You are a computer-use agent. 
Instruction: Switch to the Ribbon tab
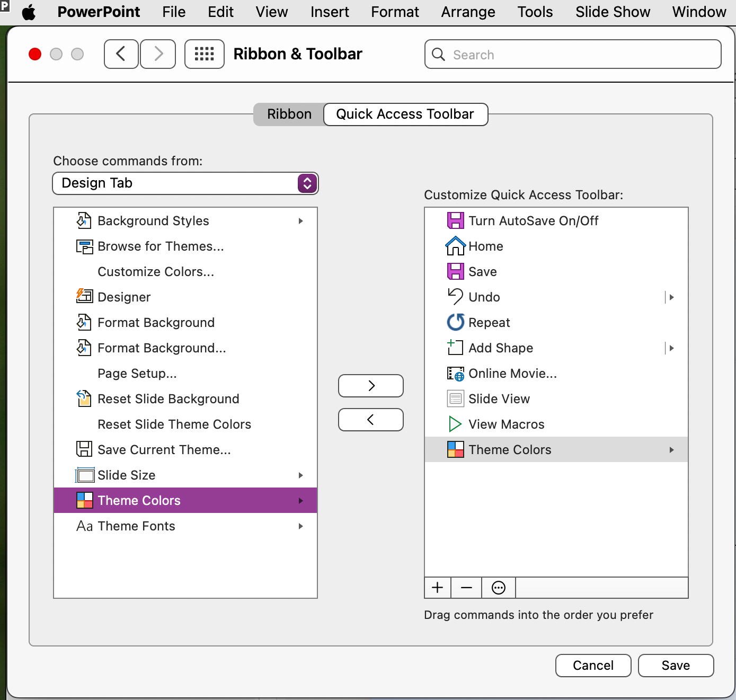(x=289, y=114)
